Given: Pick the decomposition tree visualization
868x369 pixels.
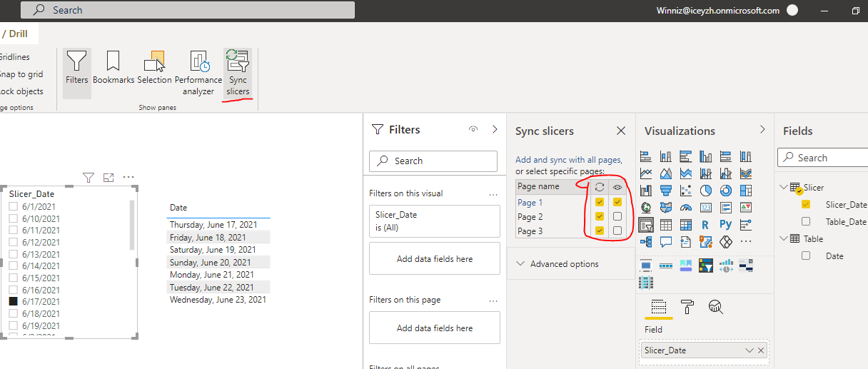Looking at the screenshot, I should [x=646, y=242].
